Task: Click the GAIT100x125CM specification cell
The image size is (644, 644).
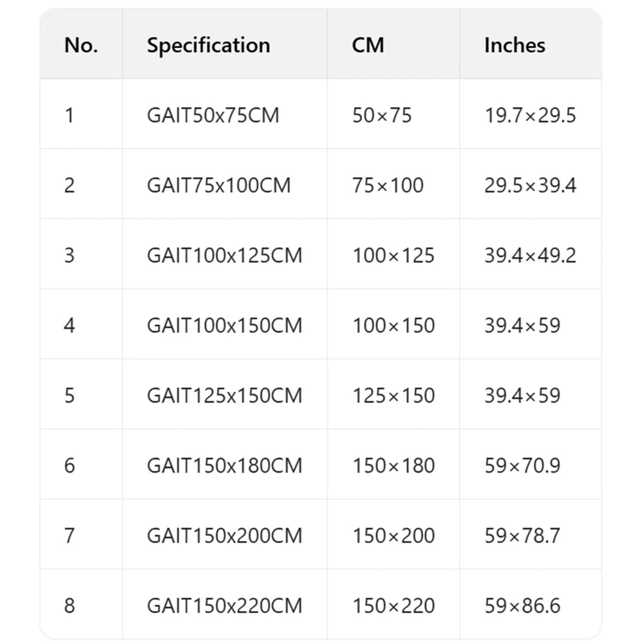Action: coord(224,256)
